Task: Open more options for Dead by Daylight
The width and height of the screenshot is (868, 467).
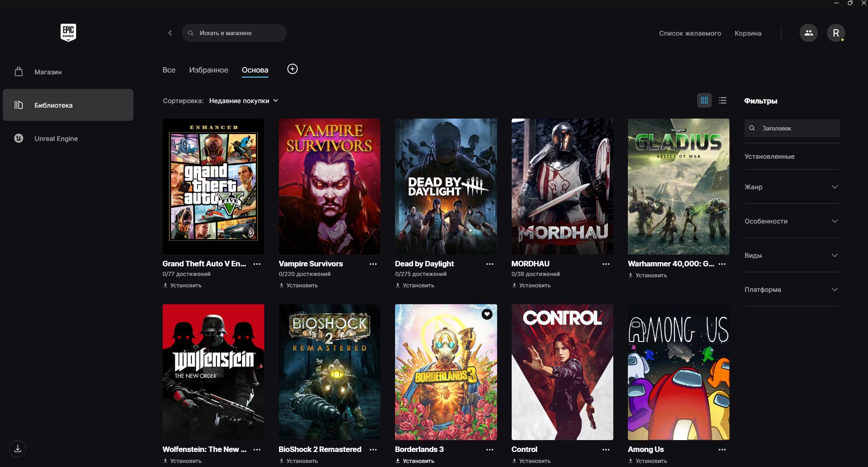Action: [490, 264]
